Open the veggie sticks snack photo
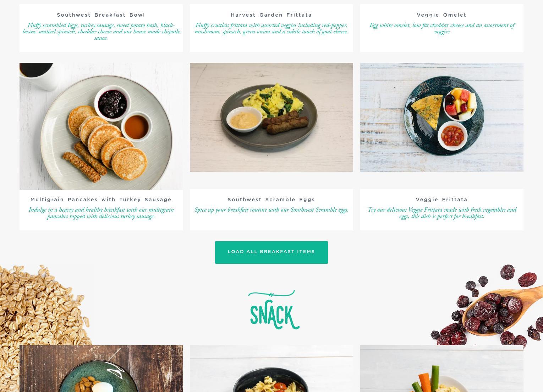 tap(441, 369)
